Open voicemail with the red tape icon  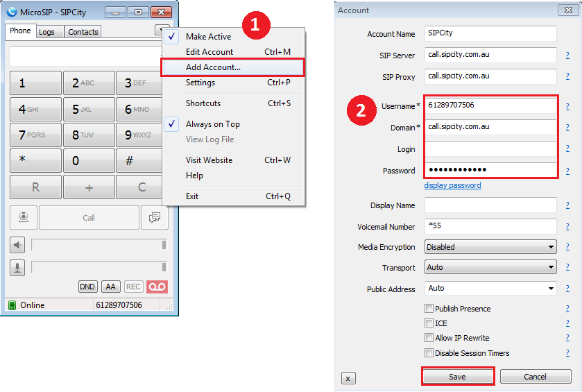pyautogui.click(x=157, y=287)
